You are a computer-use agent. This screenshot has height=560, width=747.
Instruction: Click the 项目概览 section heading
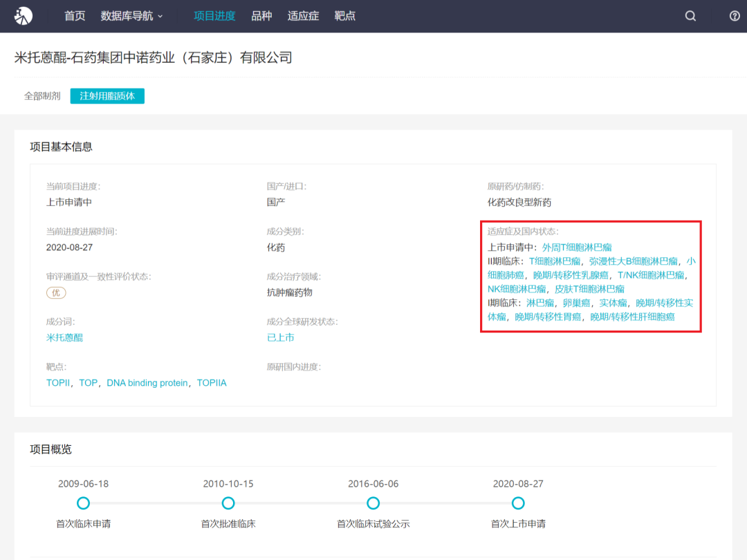pyautogui.click(x=50, y=449)
